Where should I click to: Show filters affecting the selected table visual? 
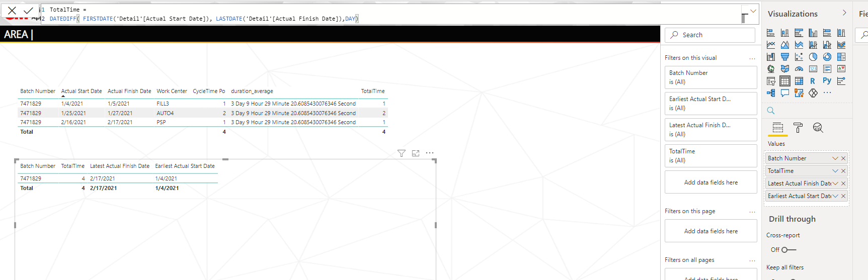click(x=401, y=153)
